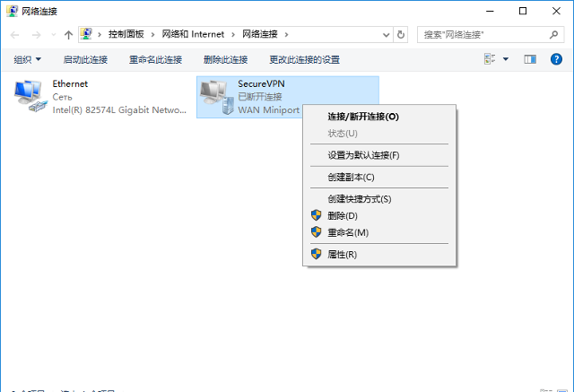Toggle the preview pane
574x392 pixels.
point(530,59)
